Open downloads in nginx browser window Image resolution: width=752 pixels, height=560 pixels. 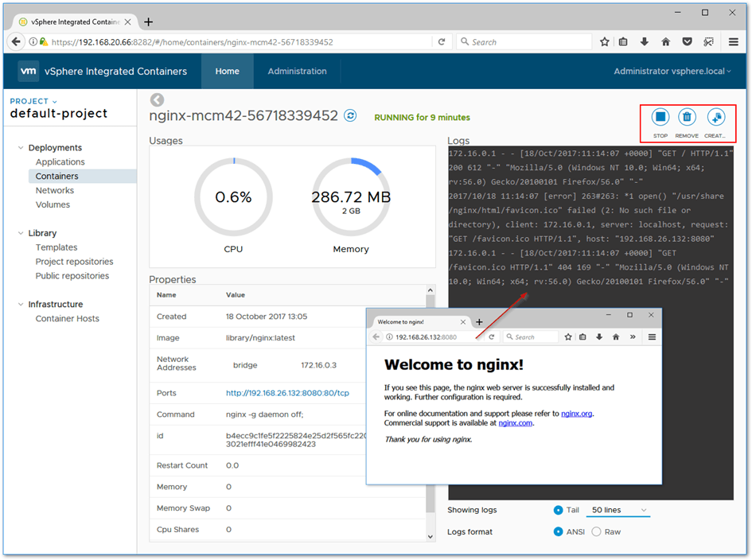click(x=599, y=336)
